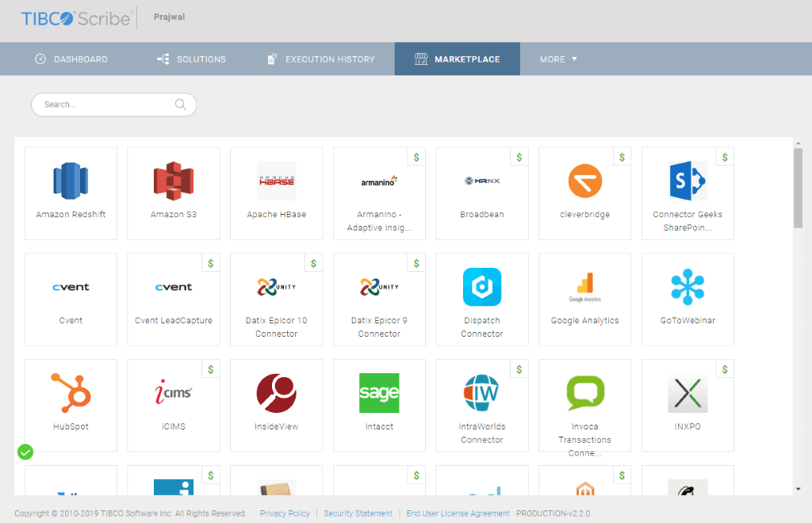Go to the Dashboard tab
Image resolution: width=812 pixels, height=523 pixels.
tap(71, 59)
